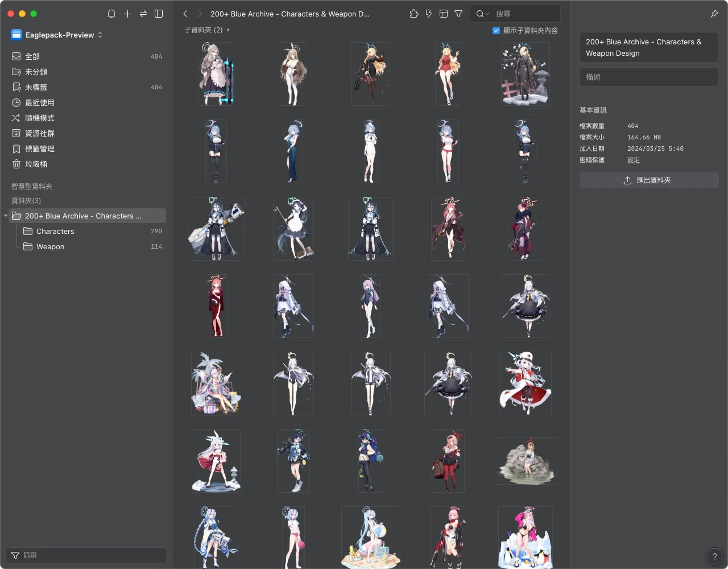728x569 pixels.
Task: Open 最近使用 in sidebar
Action: pyautogui.click(x=86, y=102)
